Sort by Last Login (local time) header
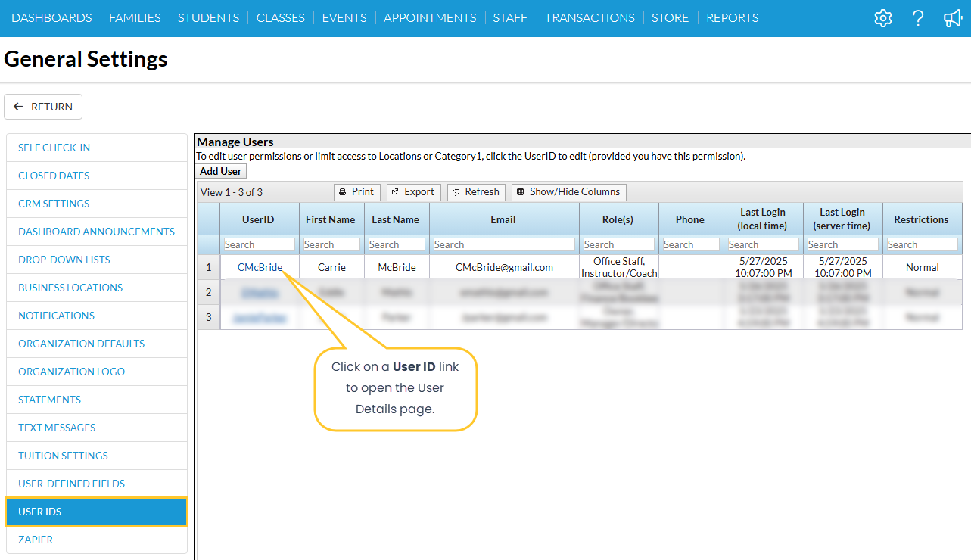This screenshot has width=971, height=560. 764,219
